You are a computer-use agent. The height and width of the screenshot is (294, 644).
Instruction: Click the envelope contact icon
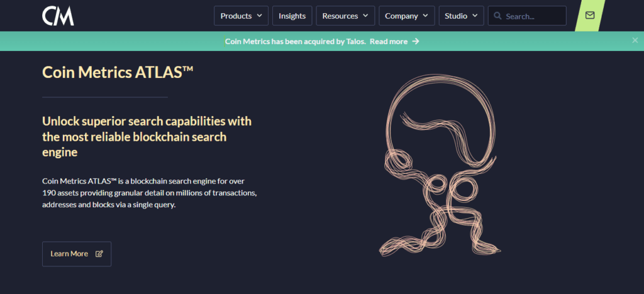click(590, 16)
